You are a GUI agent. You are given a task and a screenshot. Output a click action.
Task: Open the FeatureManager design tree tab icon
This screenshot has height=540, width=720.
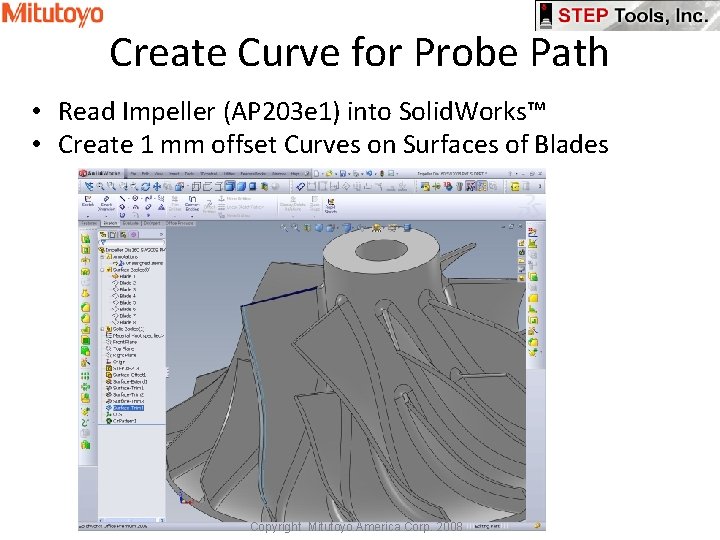pos(103,235)
